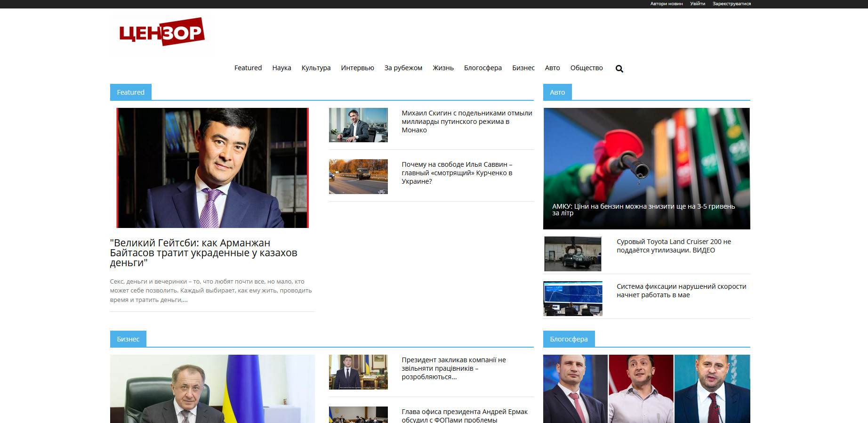
Task: Open the Наука menu item
Action: [x=281, y=68]
